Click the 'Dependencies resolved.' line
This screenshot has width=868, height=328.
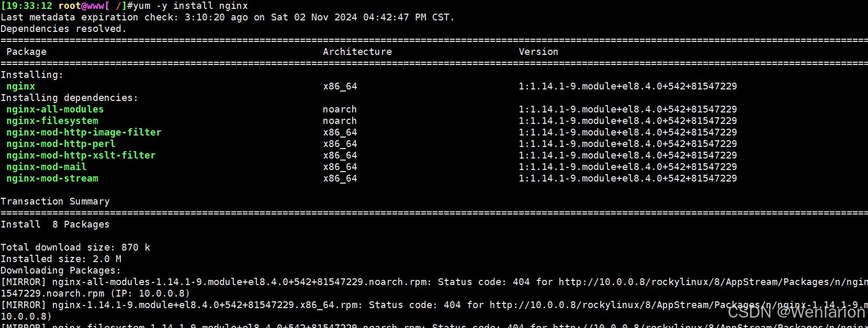63,29
